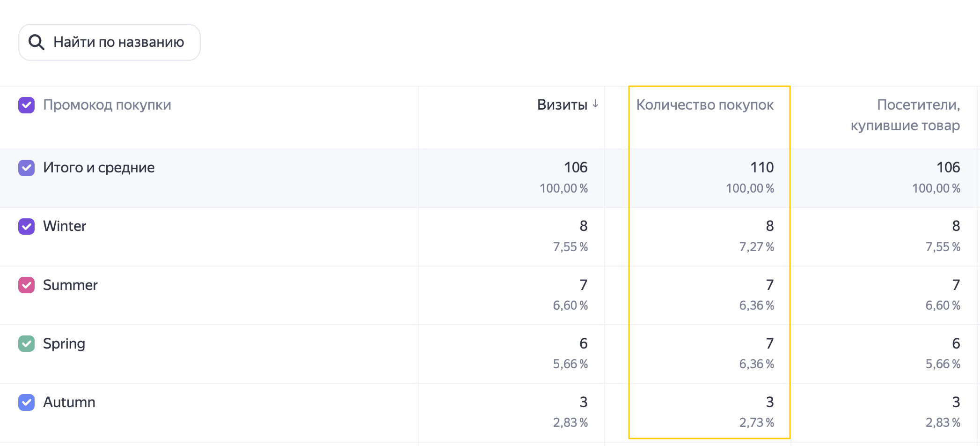Toggle the green Spring checkbox
Viewport: 980px width, 446px height.
(27, 343)
